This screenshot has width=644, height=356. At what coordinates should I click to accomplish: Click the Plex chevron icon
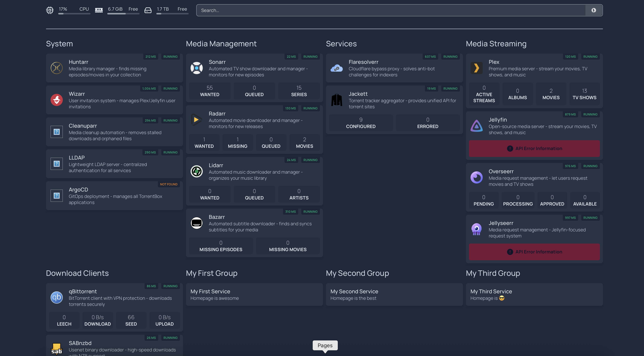click(x=477, y=68)
